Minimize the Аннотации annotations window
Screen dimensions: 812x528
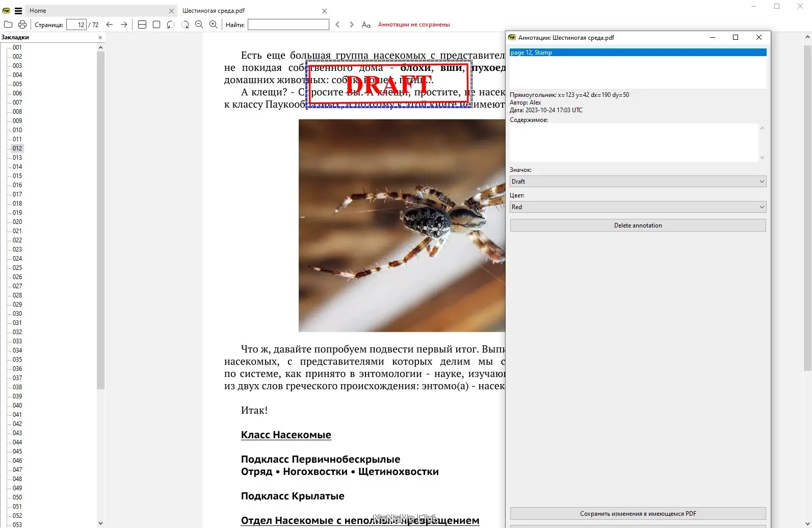coord(713,37)
